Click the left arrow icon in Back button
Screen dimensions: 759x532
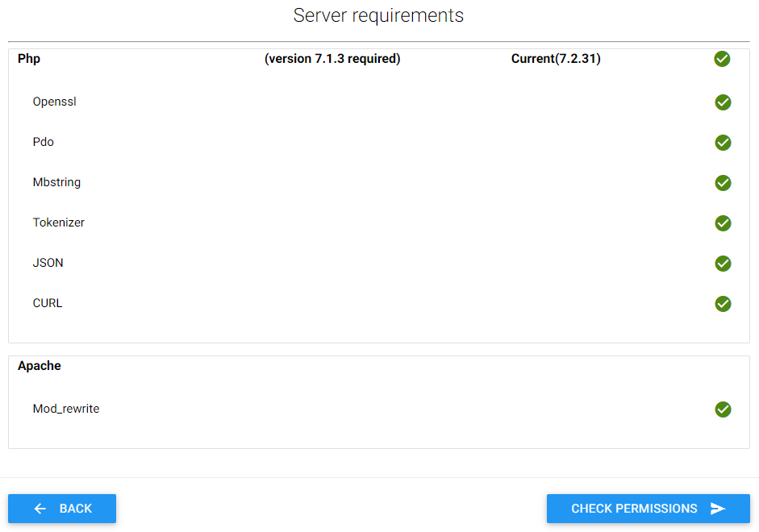click(x=40, y=509)
